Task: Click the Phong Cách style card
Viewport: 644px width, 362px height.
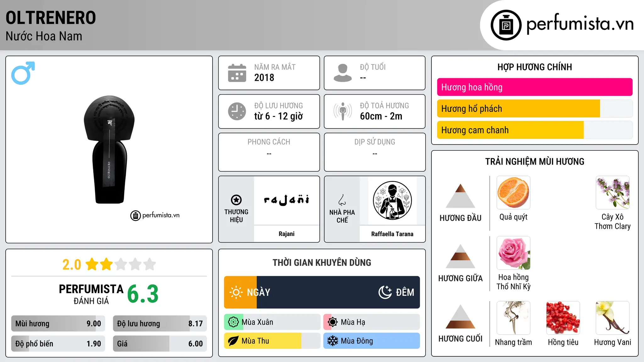Action: (269, 152)
